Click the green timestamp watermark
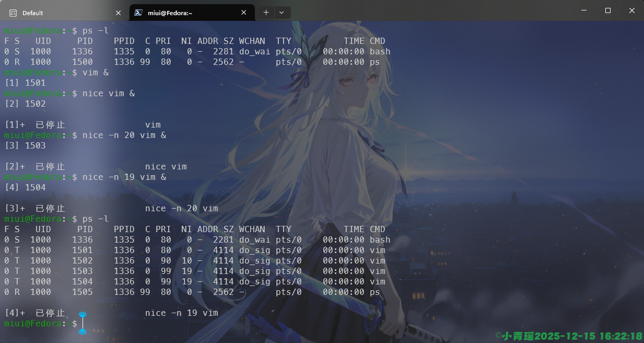 point(569,336)
